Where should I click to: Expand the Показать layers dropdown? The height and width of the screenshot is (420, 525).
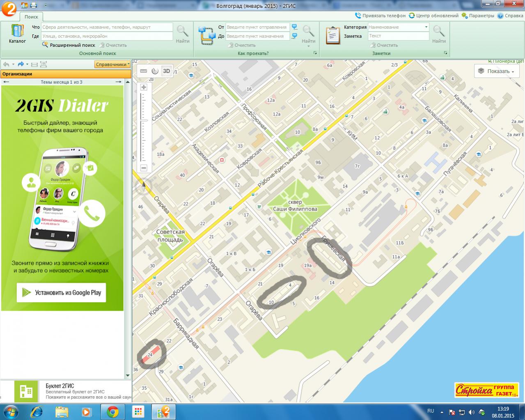[496, 71]
